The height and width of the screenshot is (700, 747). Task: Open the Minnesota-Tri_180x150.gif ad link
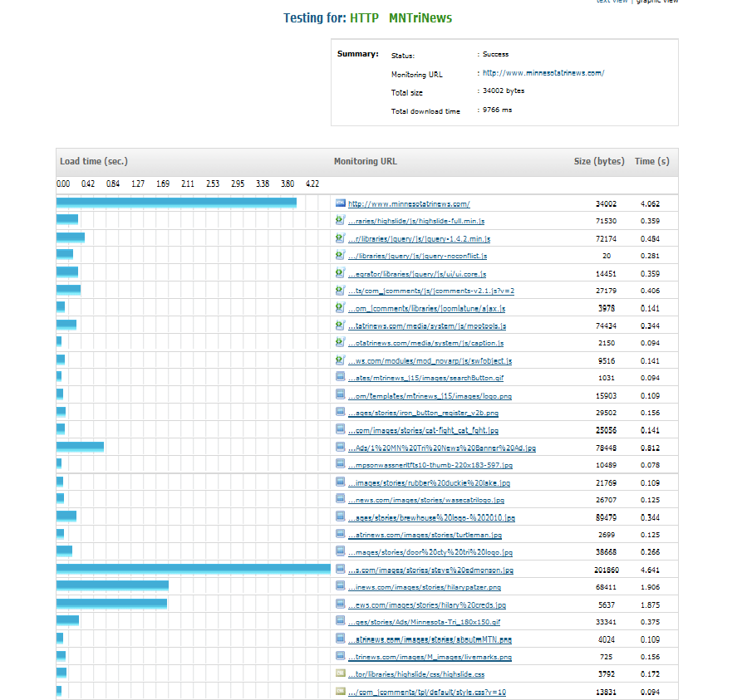tap(425, 622)
